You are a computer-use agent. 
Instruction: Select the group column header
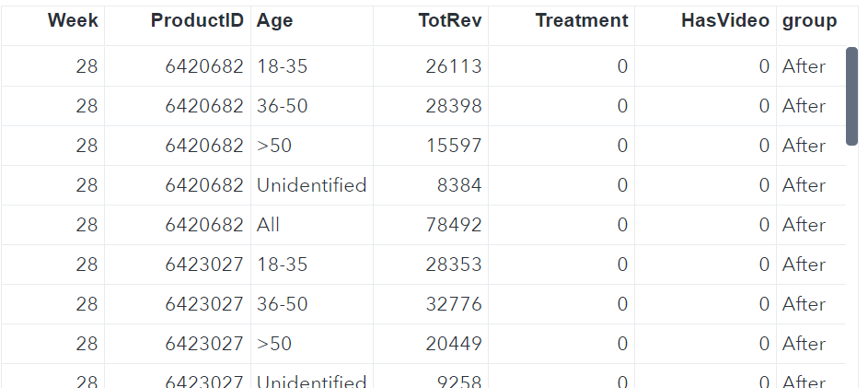click(809, 21)
